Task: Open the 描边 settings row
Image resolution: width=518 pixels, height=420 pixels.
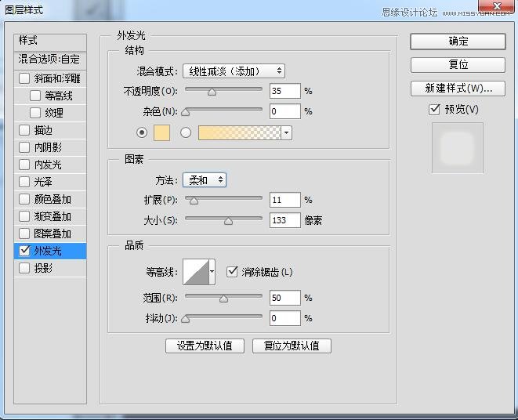Action: point(50,130)
